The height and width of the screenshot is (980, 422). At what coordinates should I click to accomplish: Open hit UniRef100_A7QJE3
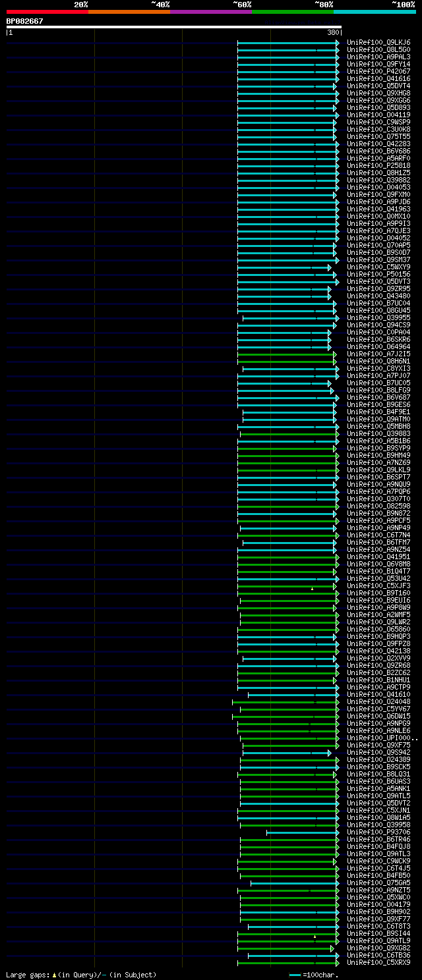coord(378,231)
